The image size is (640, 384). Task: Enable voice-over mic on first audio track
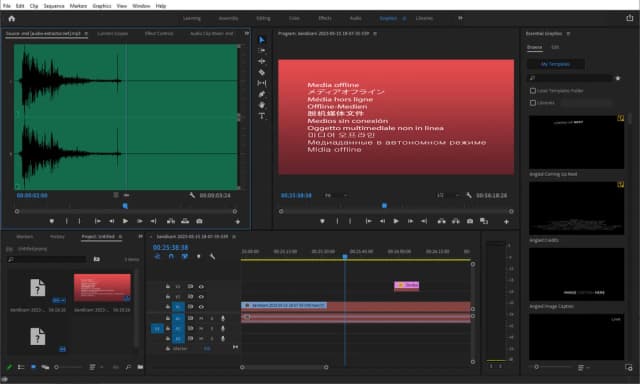coord(223,318)
